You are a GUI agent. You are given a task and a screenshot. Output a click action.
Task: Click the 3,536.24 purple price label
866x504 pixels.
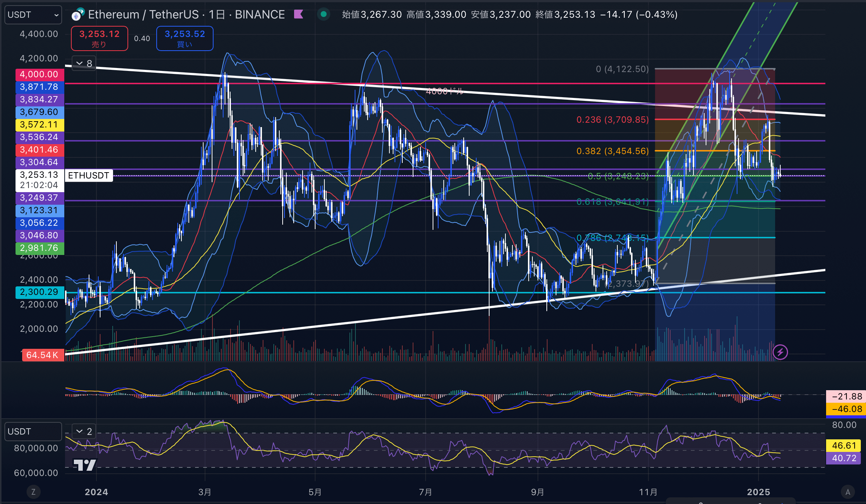(40, 137)
